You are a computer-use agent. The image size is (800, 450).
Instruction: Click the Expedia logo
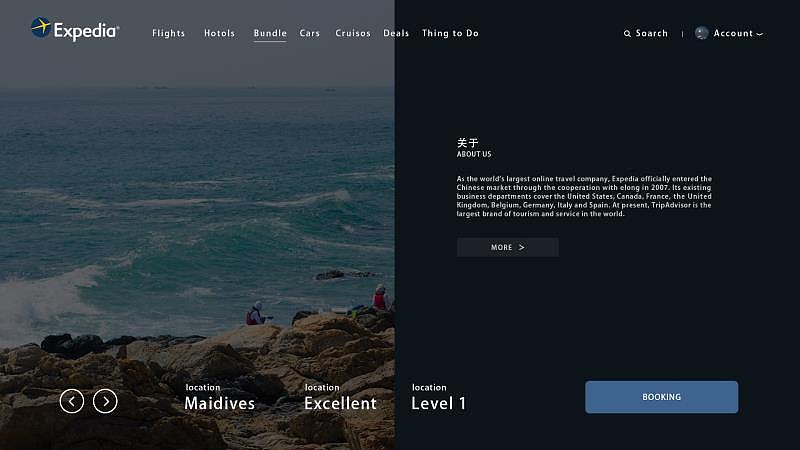(75, 29)
